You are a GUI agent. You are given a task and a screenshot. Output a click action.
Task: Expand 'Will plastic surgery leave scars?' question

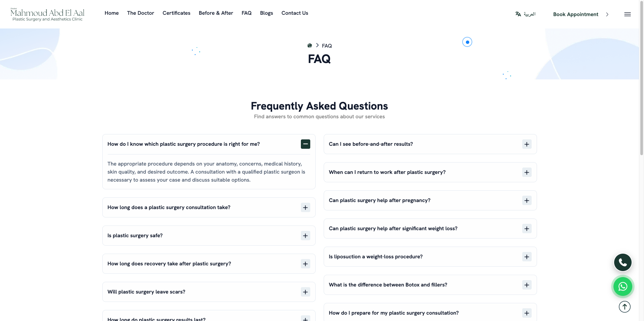point(209,292)
